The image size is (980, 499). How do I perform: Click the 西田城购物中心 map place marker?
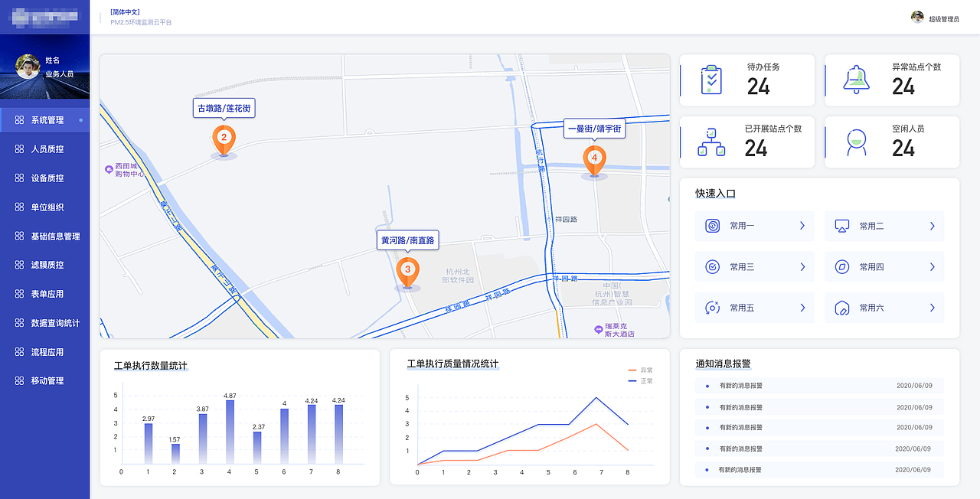[109, 168]
